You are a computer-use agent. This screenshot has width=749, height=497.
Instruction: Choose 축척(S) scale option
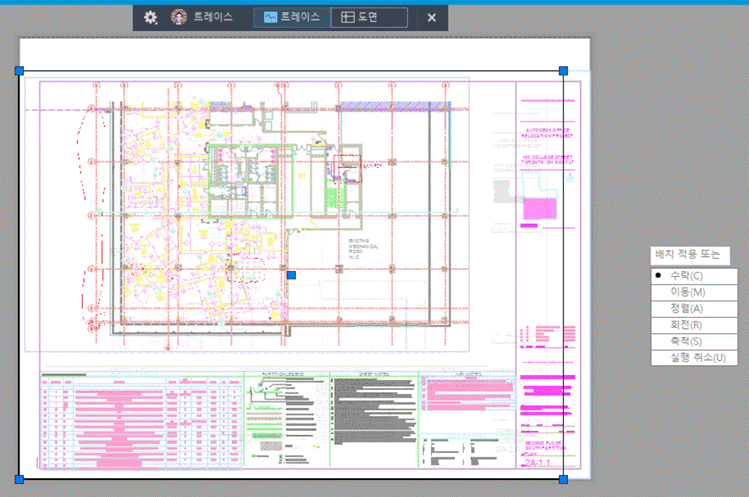[x=694, y=341]
